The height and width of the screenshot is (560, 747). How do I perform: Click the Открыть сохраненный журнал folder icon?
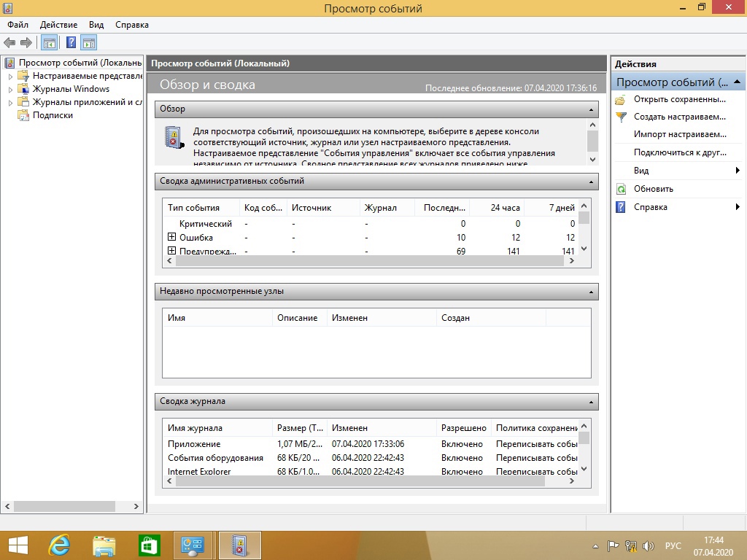(621, 99)
